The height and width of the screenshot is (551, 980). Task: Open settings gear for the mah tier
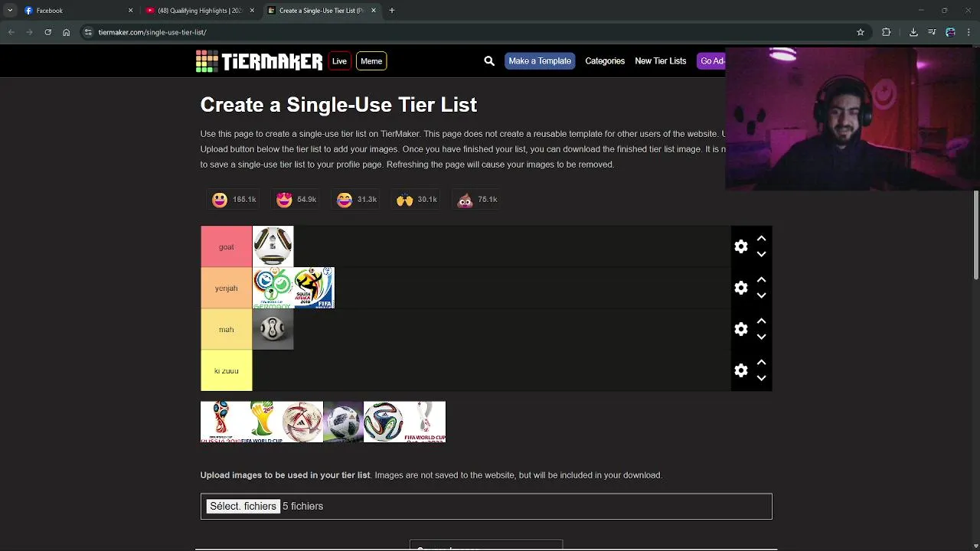point(740,329)
